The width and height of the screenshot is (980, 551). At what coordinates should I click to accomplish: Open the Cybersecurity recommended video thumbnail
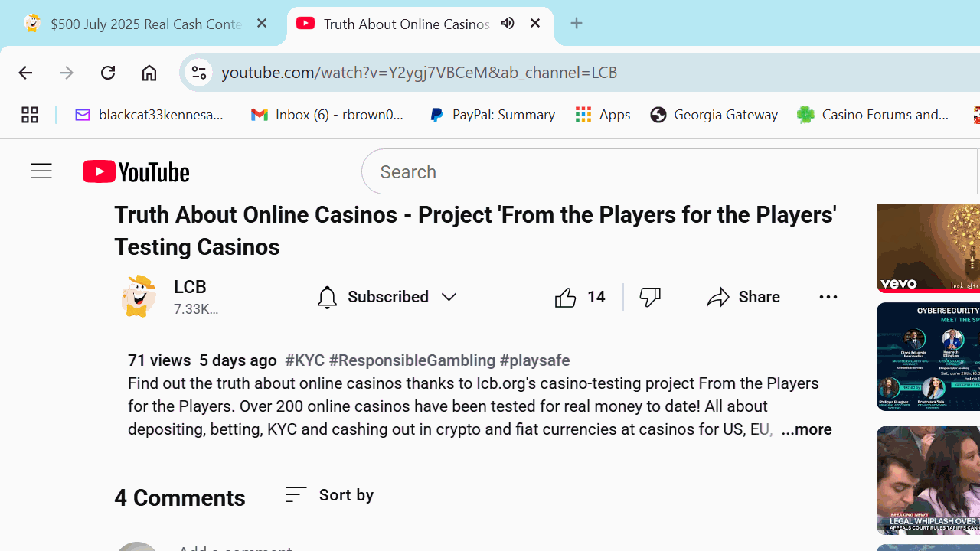point(928,357)
